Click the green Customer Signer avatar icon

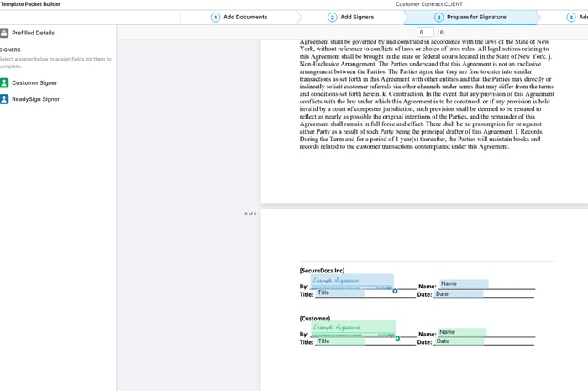[x=4, y=82]
